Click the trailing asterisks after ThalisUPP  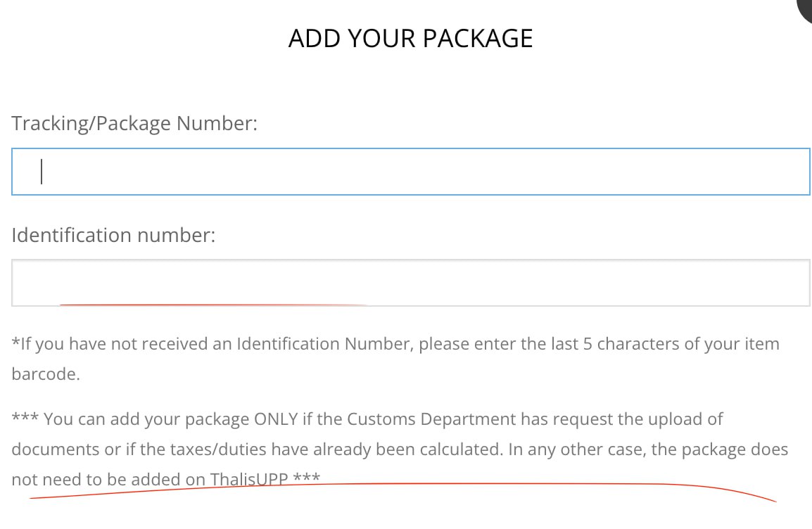(307, 477)
